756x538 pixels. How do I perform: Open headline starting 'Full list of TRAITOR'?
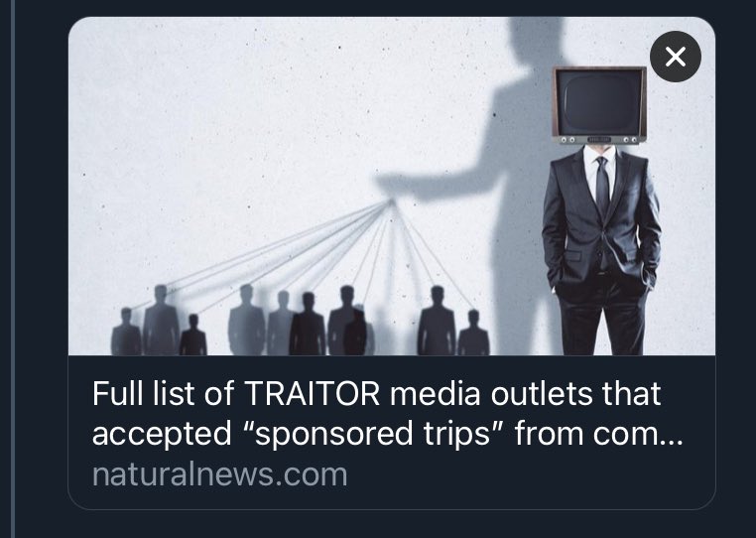tap(387, 414)
